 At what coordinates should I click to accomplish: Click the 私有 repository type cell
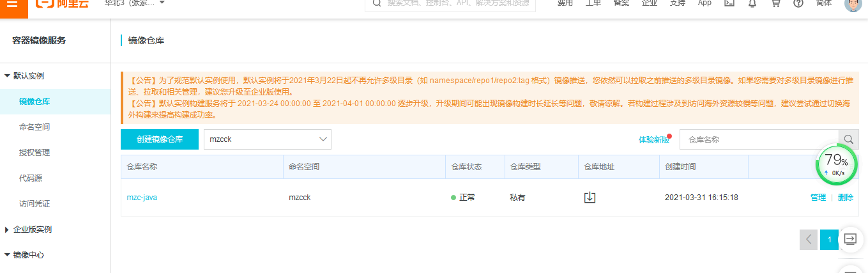coord(517,198)
